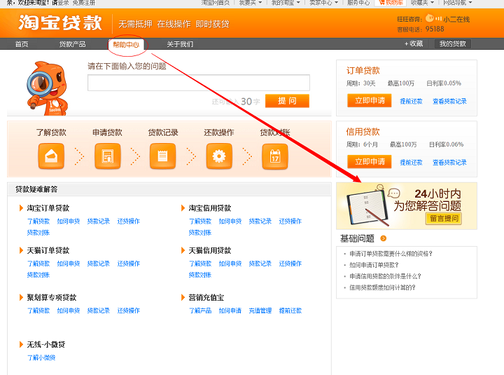Click 如何申贷 link under 淘宝订单贷款
The image size is (504, 375).
[68, 221]
